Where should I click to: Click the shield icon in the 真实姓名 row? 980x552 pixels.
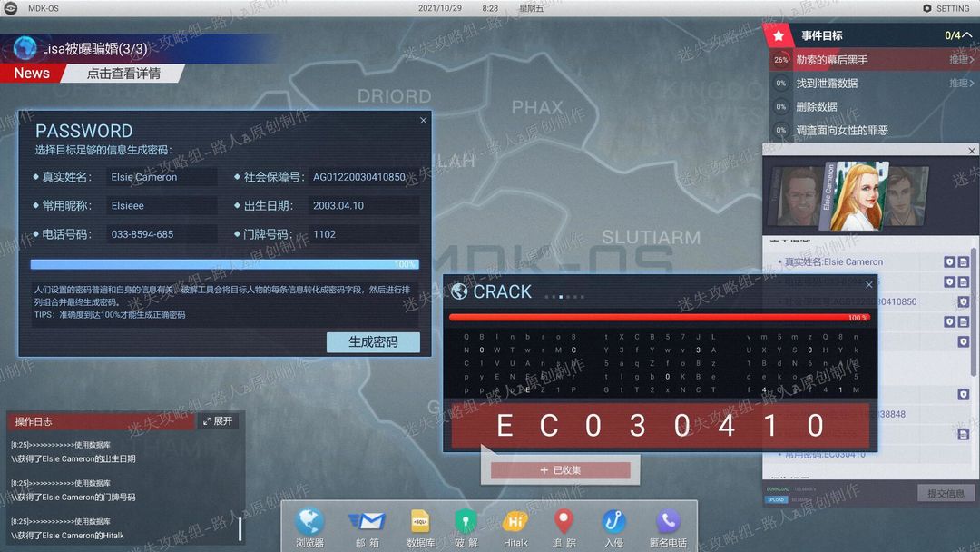coord(949,262)
